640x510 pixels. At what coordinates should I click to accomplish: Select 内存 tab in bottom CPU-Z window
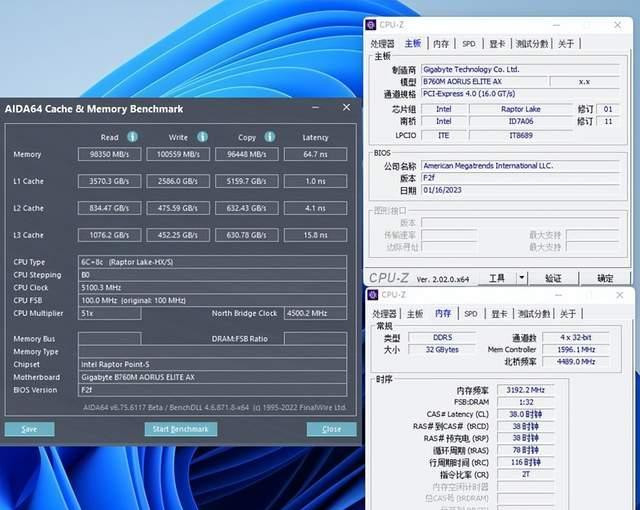pos(443,313)
